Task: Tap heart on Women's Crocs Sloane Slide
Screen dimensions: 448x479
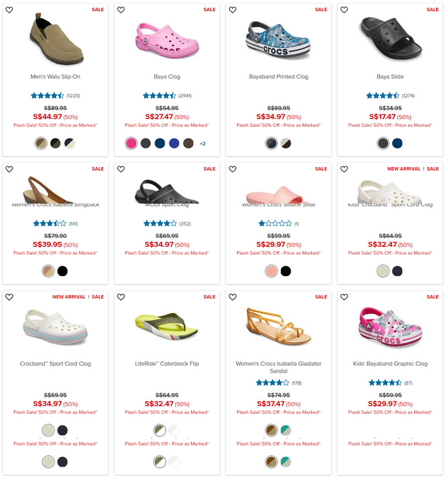Action: (x=232, y=169)
